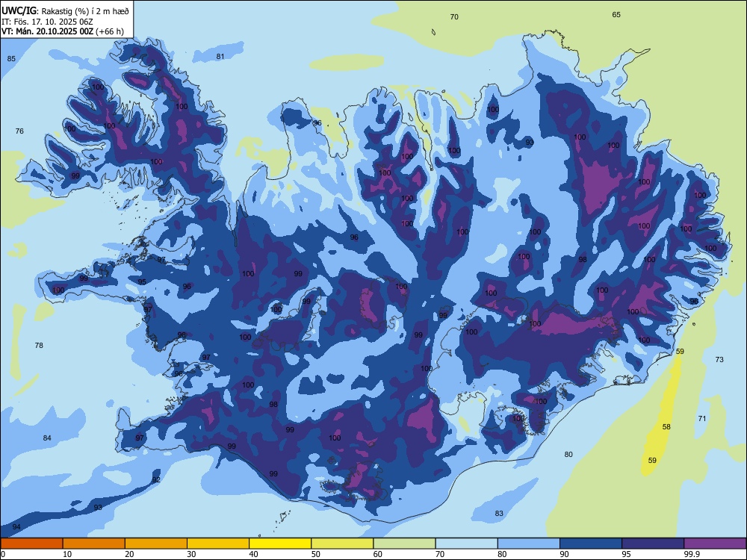The width and height of the screenshot is (747, 560).
Task: Click the '94' humidity value on the map
Action: [16, 526]
